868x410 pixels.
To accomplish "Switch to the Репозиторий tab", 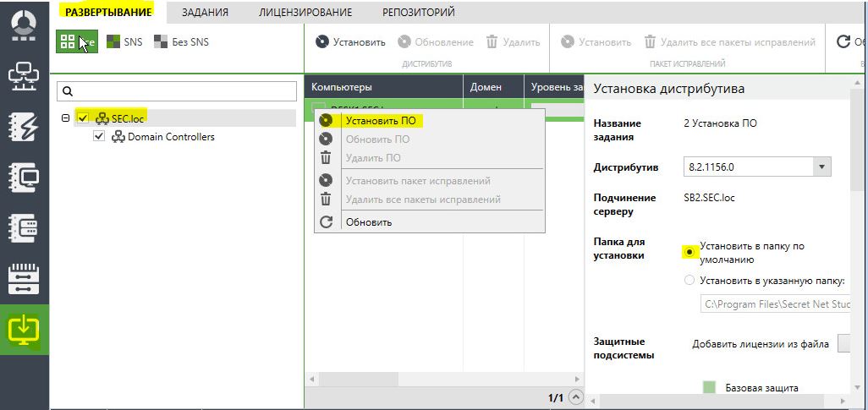I will (x=419, y=12).
